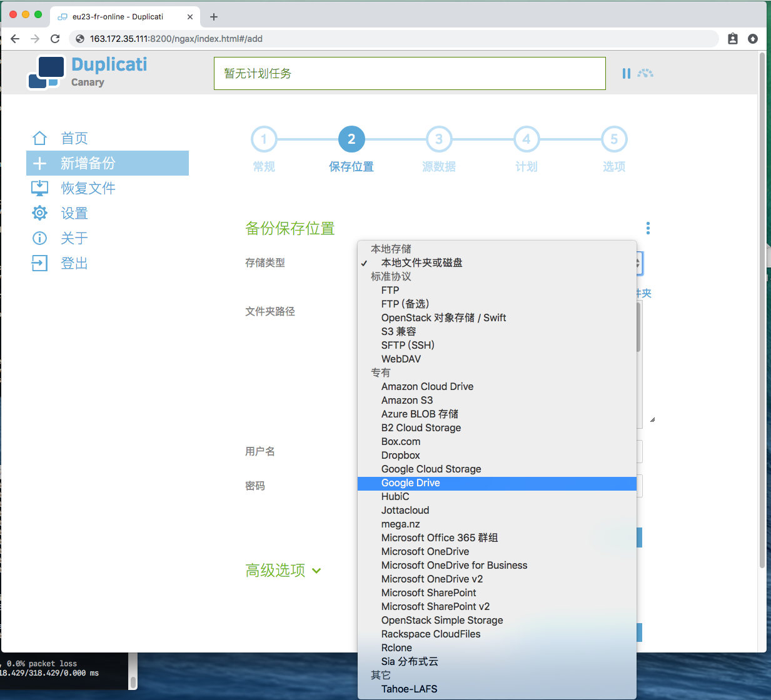Pick SFTP (SSH) from the dropdown
Screen dimensions: 771x700
point(408,346)
